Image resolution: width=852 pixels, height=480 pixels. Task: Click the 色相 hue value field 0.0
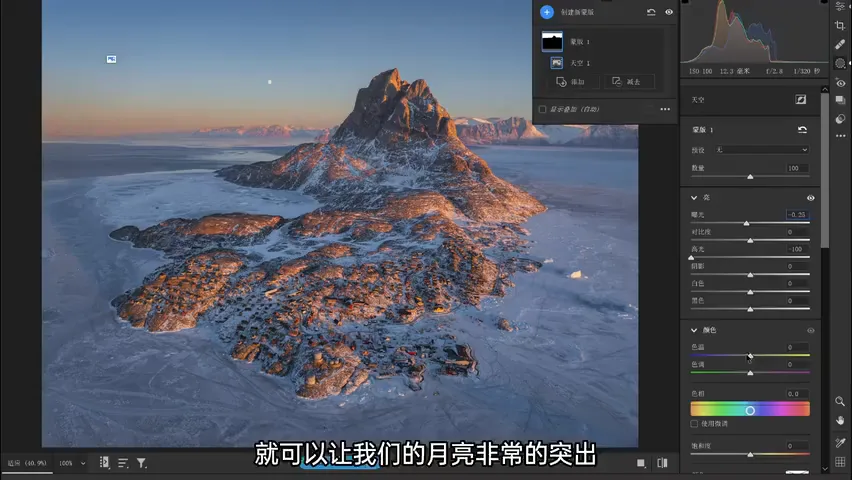(x=797, y=394)
